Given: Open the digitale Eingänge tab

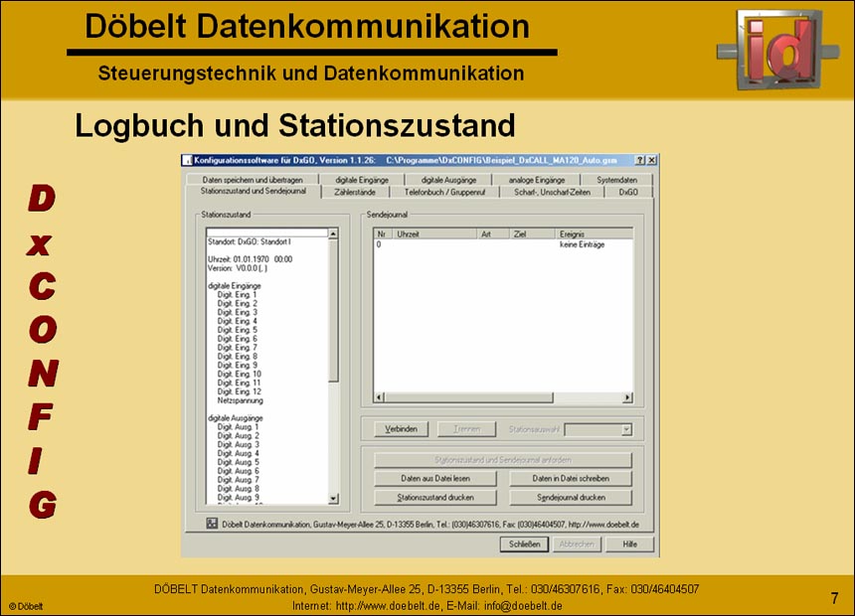Looking at the screenshot, I should click(366, 180).
